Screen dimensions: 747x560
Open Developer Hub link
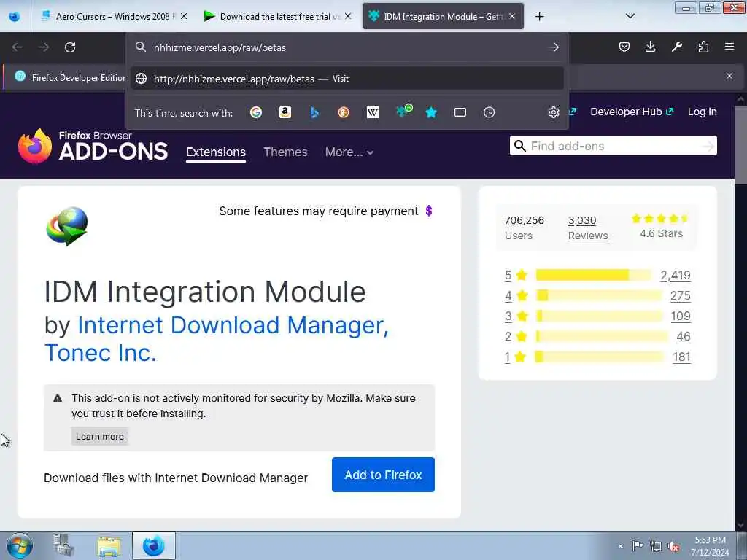pos(632,112)
